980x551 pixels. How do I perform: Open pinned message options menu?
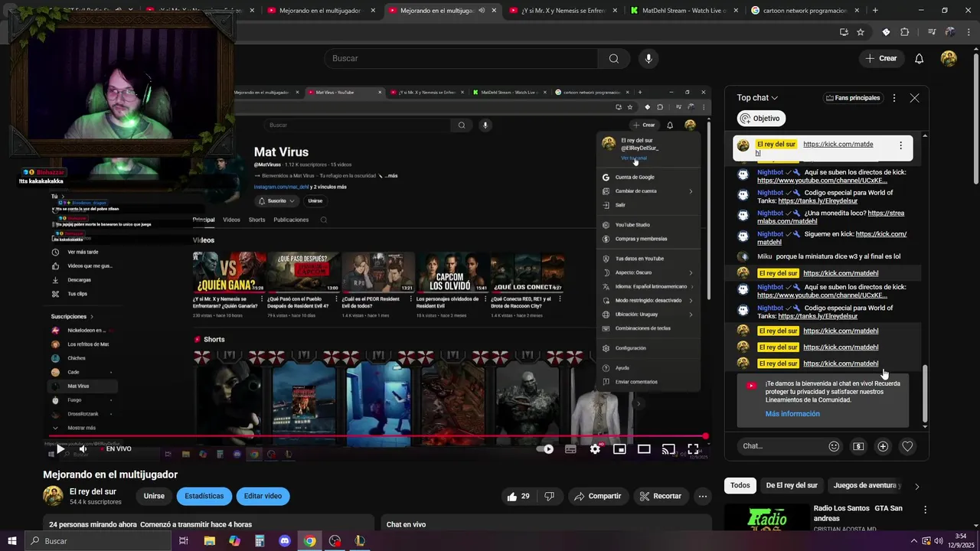tap(900, 145)
